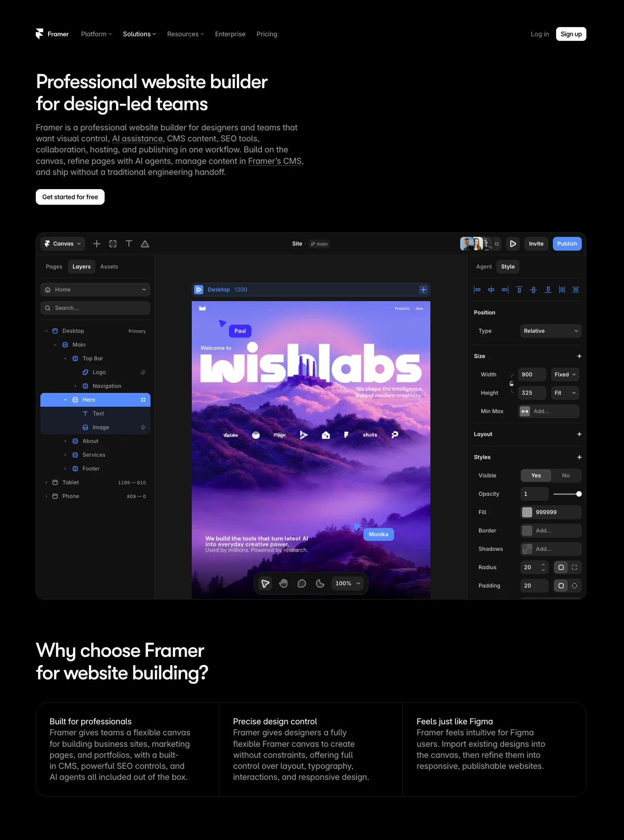
Task: Adjust the Opacity slider handle
Action: [579, 494]
